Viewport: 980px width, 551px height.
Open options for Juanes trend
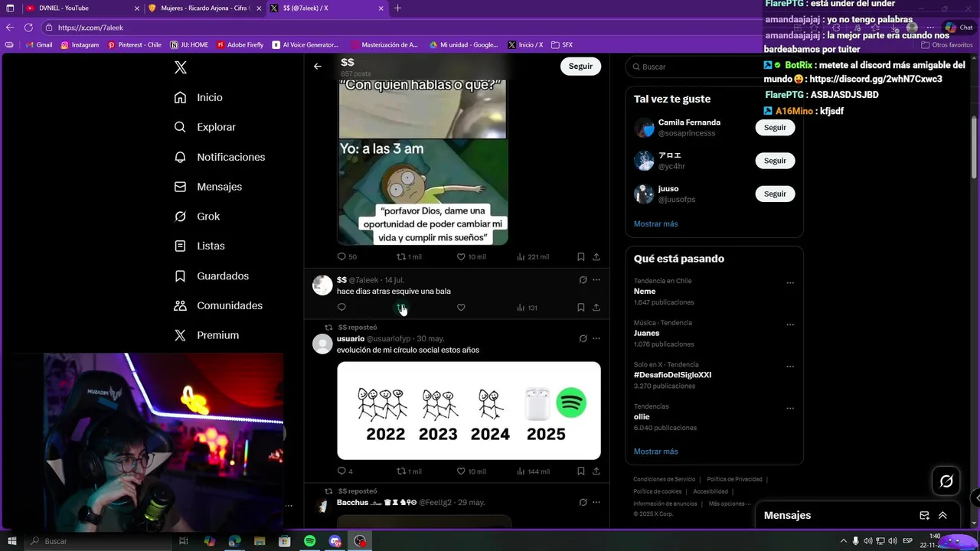pos(790,324)
